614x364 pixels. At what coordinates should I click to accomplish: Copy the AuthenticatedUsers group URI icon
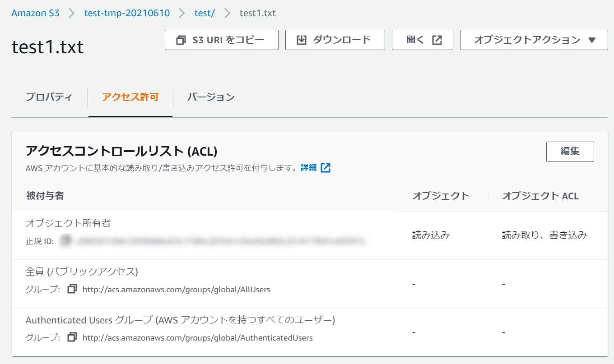point(72,337)
